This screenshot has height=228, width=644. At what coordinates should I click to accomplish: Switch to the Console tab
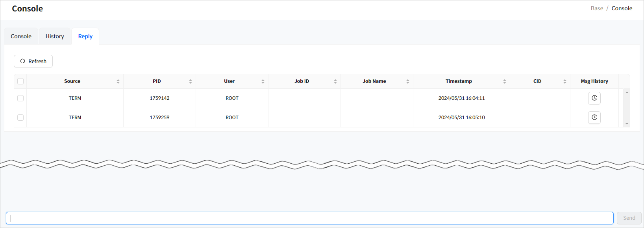point(21,36)
